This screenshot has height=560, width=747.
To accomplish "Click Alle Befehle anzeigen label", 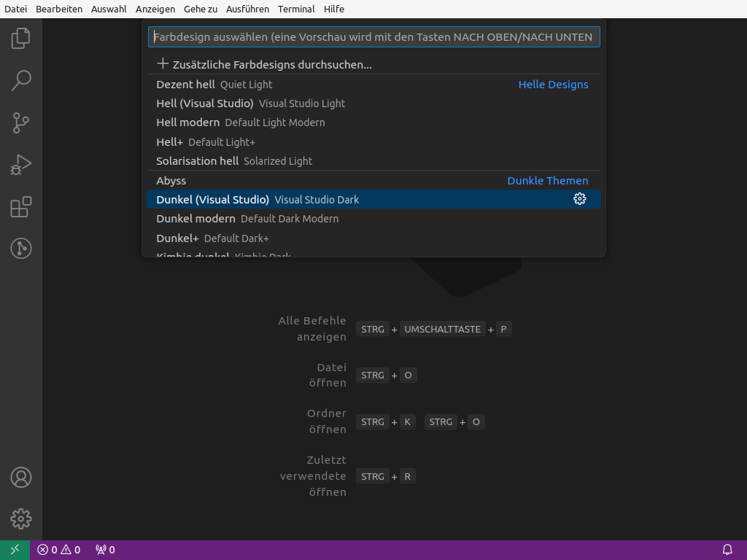I will pos(312,329).
